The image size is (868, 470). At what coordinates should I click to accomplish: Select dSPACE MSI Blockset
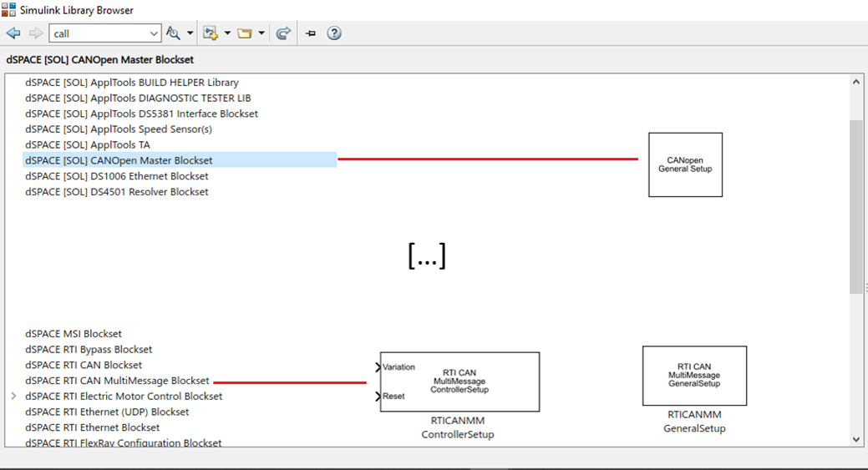coord(73,333)
